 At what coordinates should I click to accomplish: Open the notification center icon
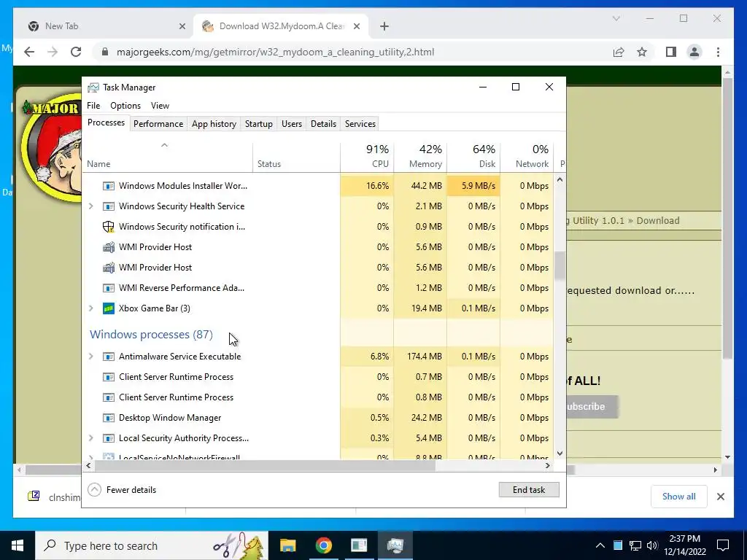coord(723,545)
